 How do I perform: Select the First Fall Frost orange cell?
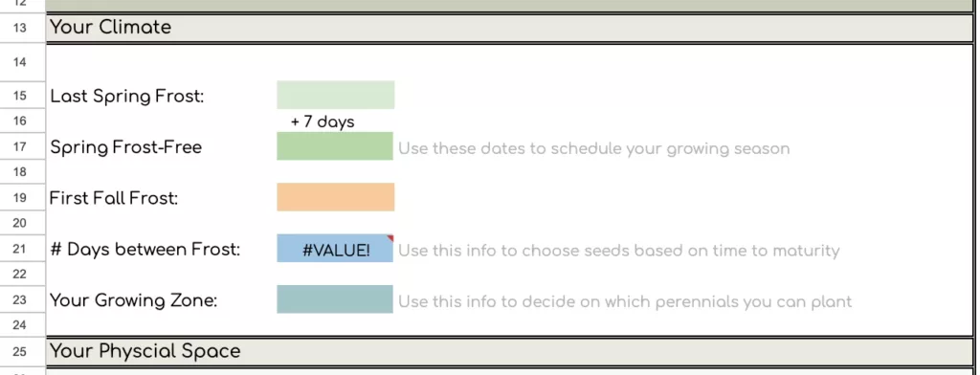pyautogui.click(x=336, y=197)
